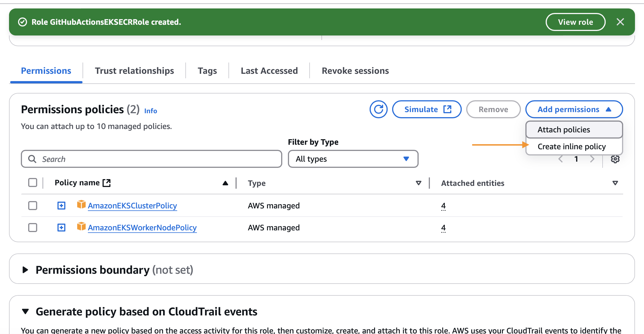Click the external link icon beside Policy name

[x=106, y=183]
